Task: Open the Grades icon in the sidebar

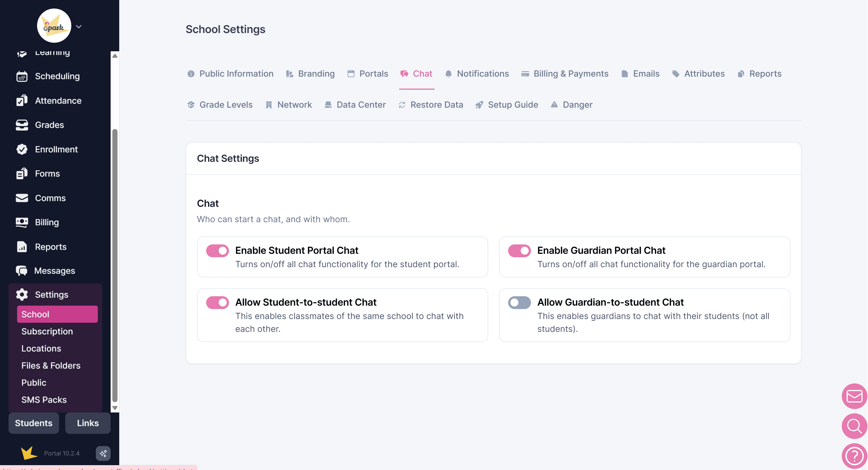Action: [x=22, y=125]
